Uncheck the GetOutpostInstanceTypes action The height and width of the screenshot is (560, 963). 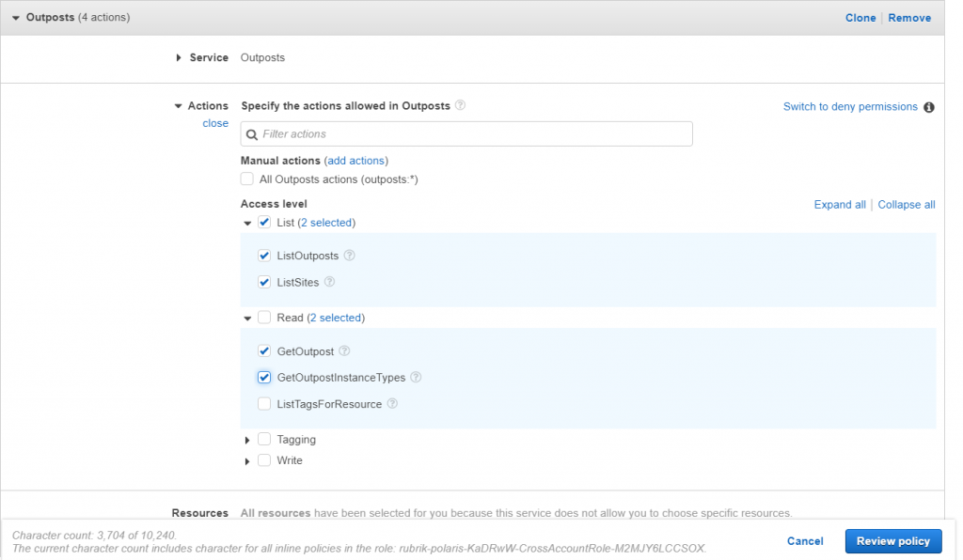pyautogui.click(x=264, y=377)
